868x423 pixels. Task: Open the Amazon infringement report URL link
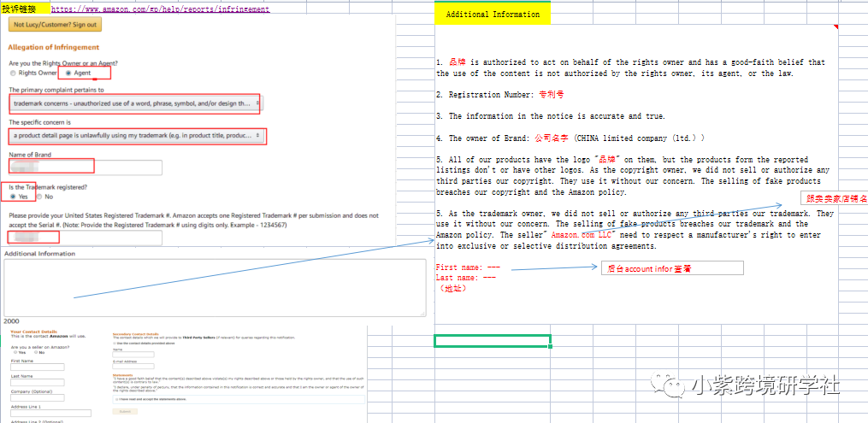[161, 9]
